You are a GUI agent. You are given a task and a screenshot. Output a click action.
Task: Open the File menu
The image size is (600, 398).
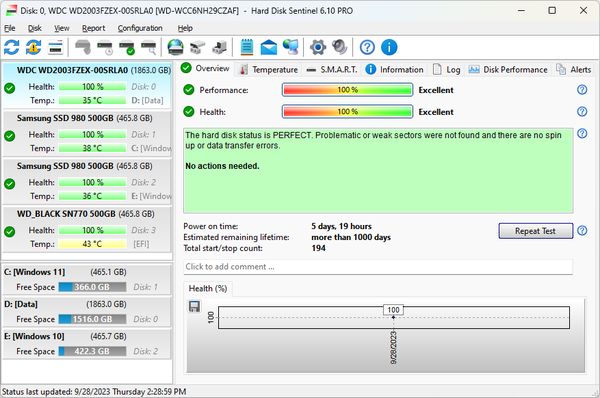click(10, 28)
